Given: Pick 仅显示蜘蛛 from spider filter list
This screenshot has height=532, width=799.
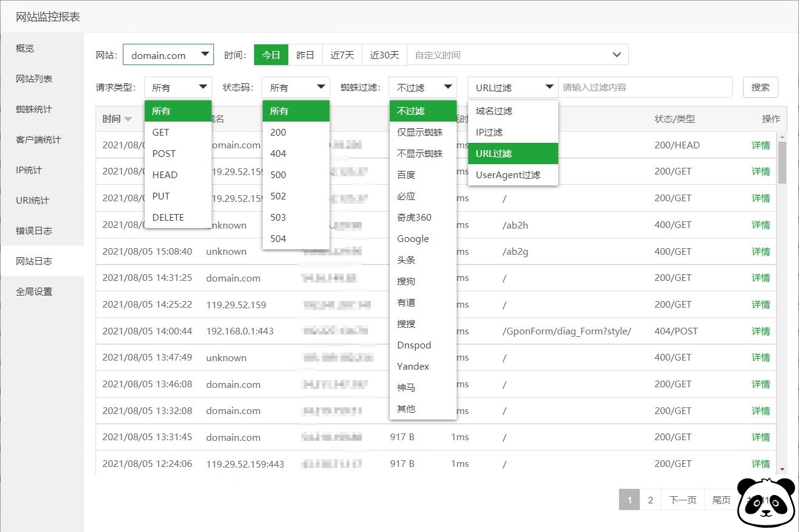Looking at the screenshot, I should [x=420, y=133].
